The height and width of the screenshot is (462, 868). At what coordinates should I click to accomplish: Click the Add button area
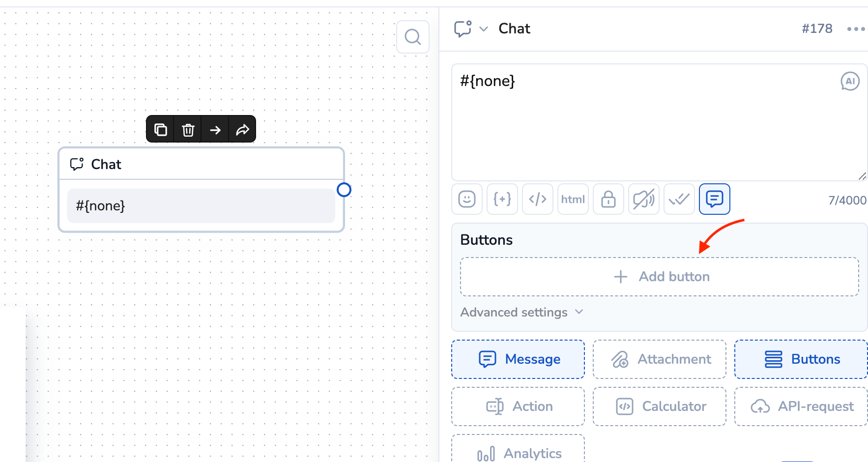660,277
